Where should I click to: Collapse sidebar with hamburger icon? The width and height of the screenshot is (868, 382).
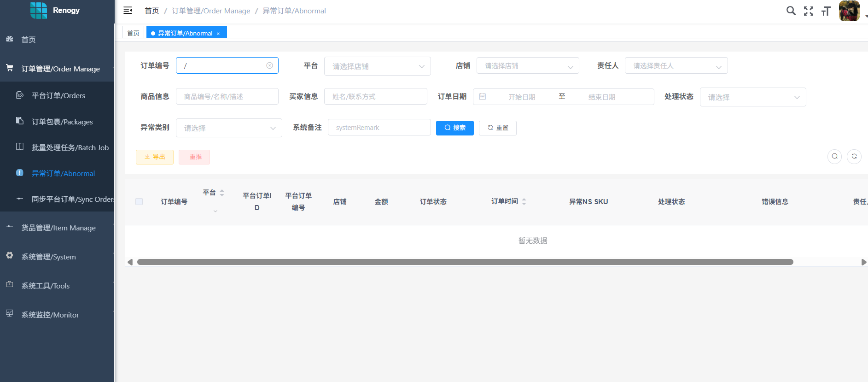coord(128,11)
